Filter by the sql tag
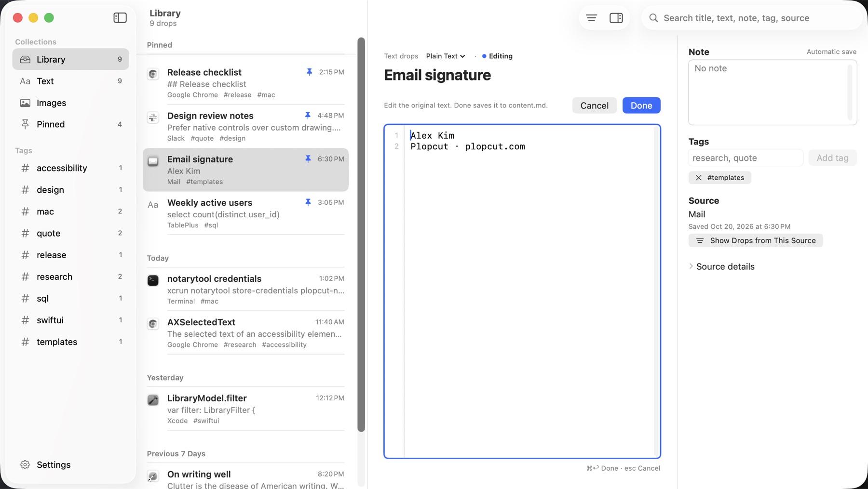 (x=71, y=298)
